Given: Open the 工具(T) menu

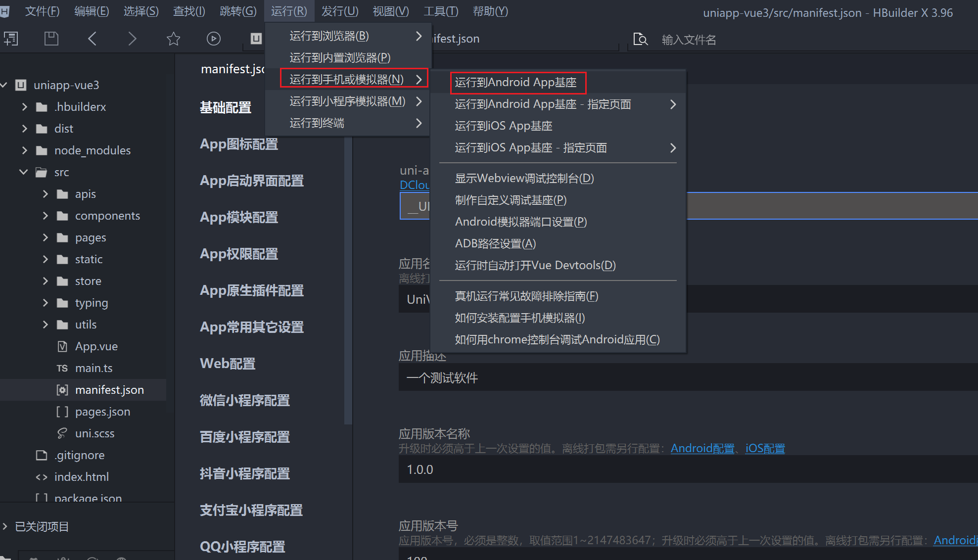Looking at the screenshot, I should 440,11.
